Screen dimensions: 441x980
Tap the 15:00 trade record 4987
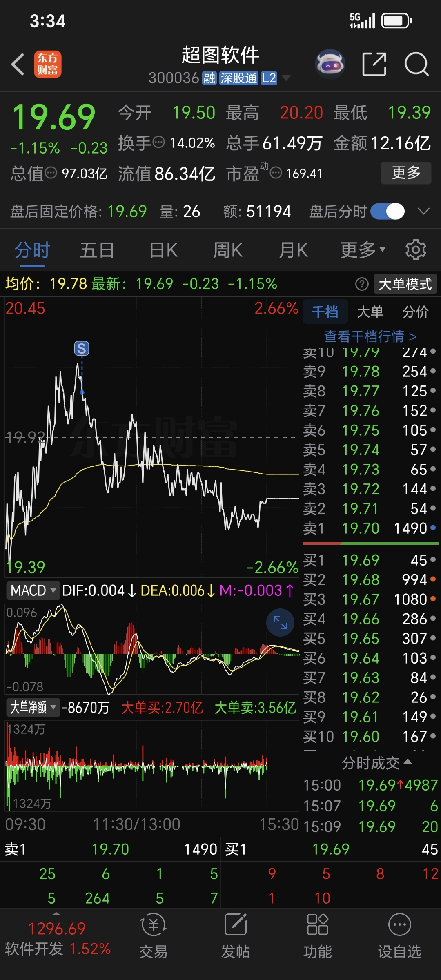click(x=370, y=785)
